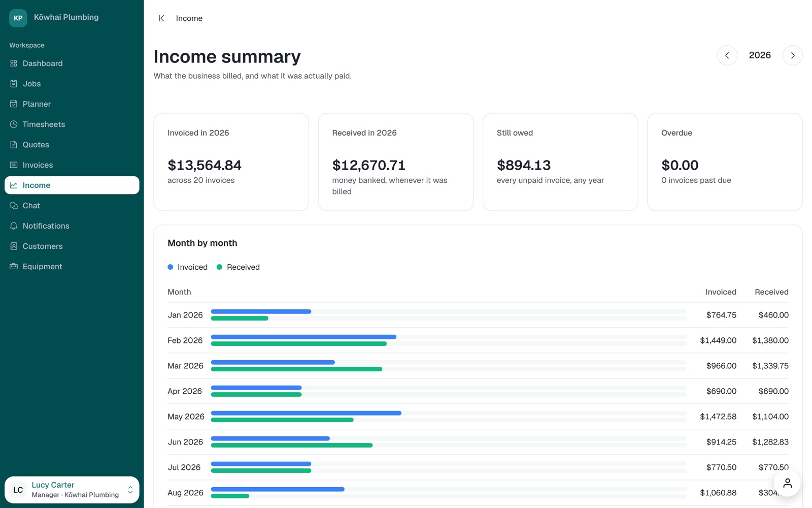
Task: Click the Invoiced in 2026 card
Action: click(231, 162)
